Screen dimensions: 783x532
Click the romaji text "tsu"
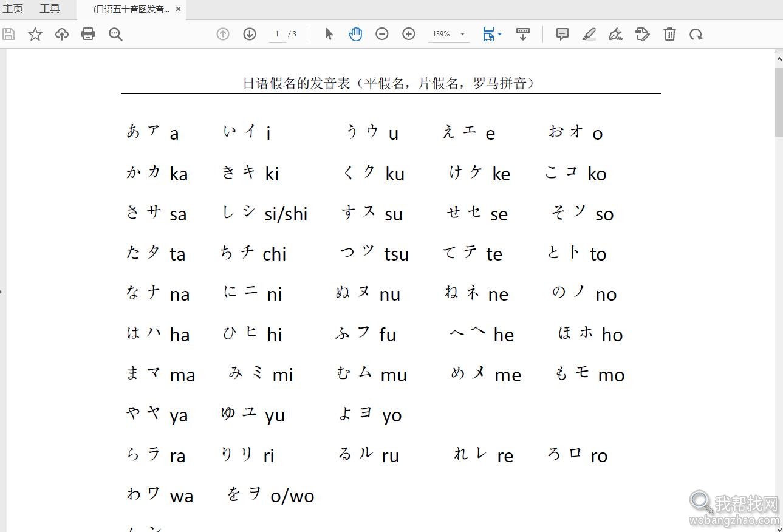pyautogui.click(x=397, y=254)
